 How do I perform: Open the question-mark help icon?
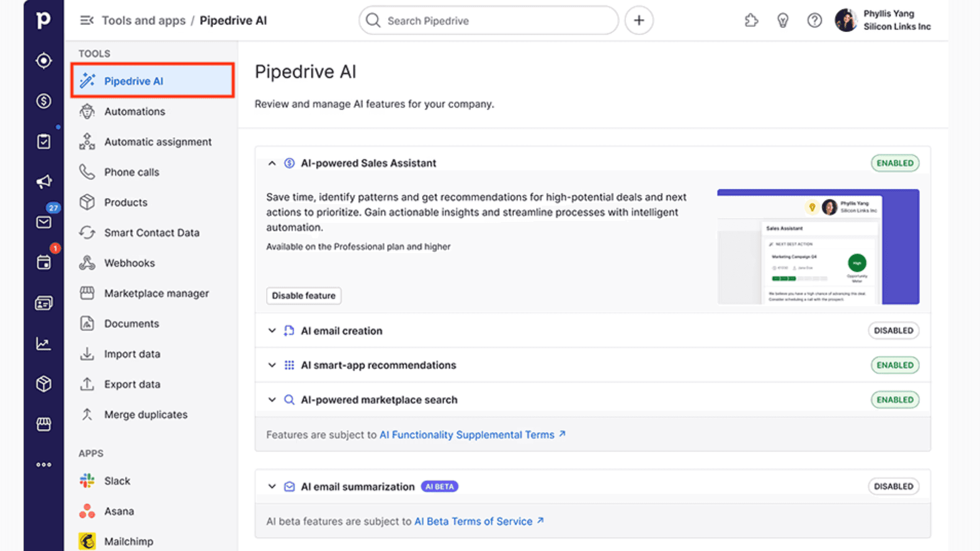pos(815,20)
